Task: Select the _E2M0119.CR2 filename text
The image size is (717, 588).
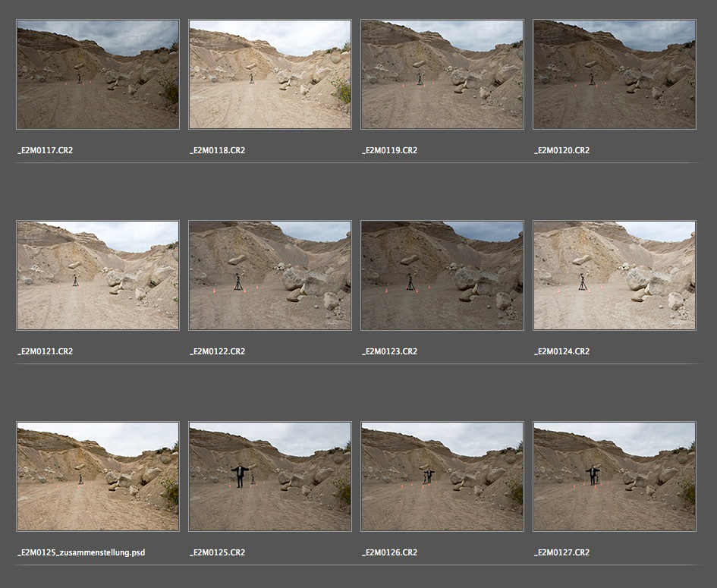Action: point(390,150)
